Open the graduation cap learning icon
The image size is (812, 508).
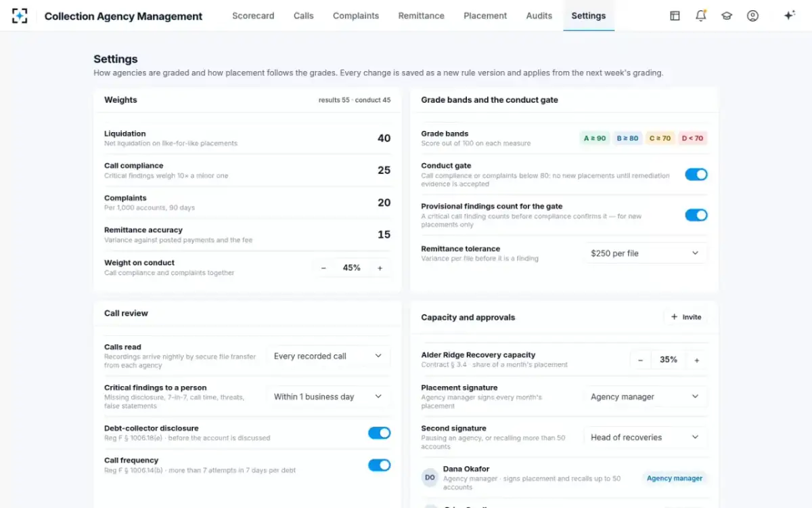pyautogui.click(x=727, y=16)
